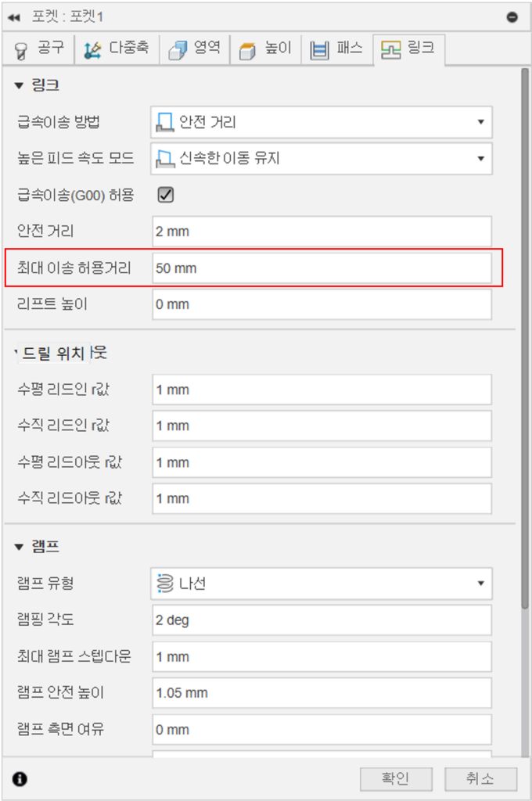
Task: Open the 영역 geometry tab icon
Action: [178, 50]
